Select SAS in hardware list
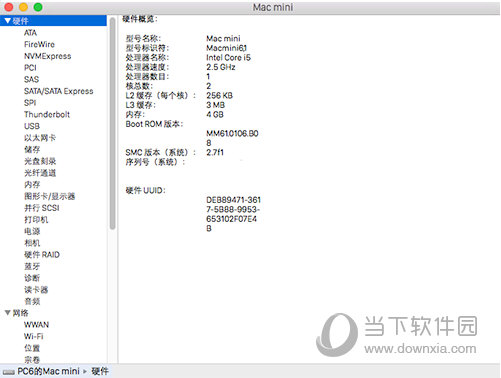 pyautogui.click(x=32, y=79)
